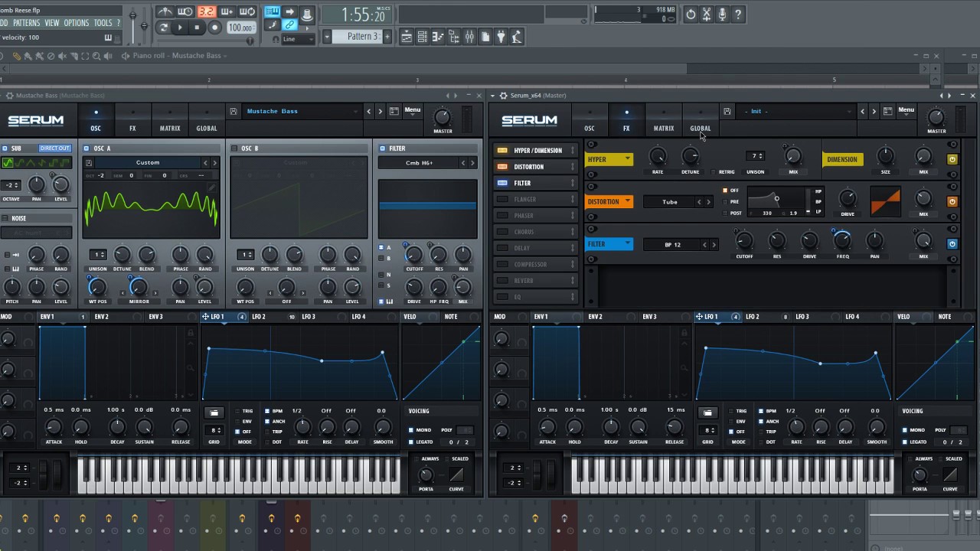
Task: Set the tempo field showing 100.000
Action: click(241, 28)
